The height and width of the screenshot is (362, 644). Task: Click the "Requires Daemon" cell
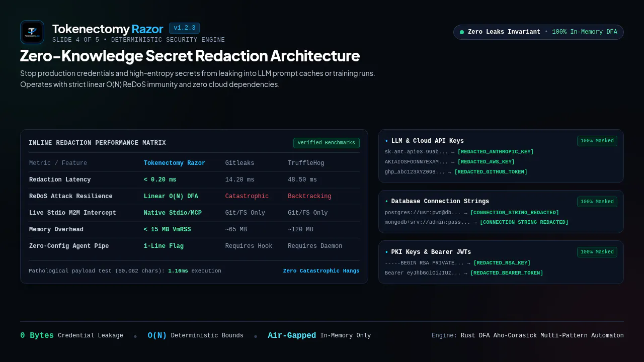click(315, 246)
